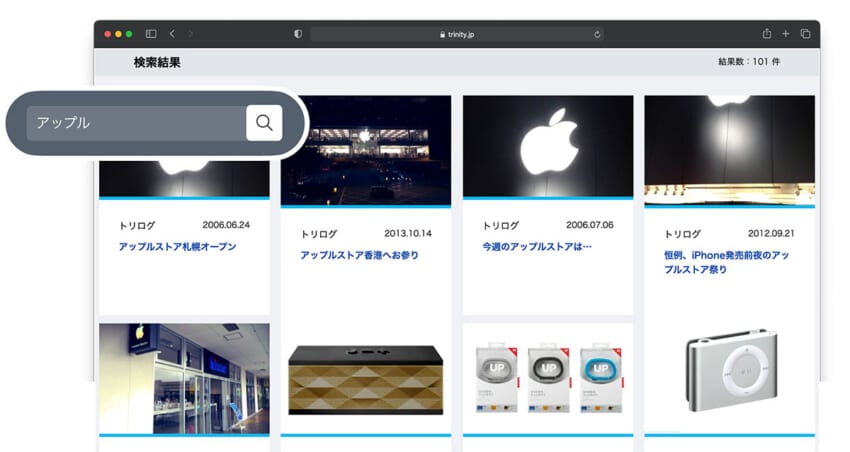Screen dimensions: 850x452
Task: Add a new tab with plus icon
Action: (785, 34)
